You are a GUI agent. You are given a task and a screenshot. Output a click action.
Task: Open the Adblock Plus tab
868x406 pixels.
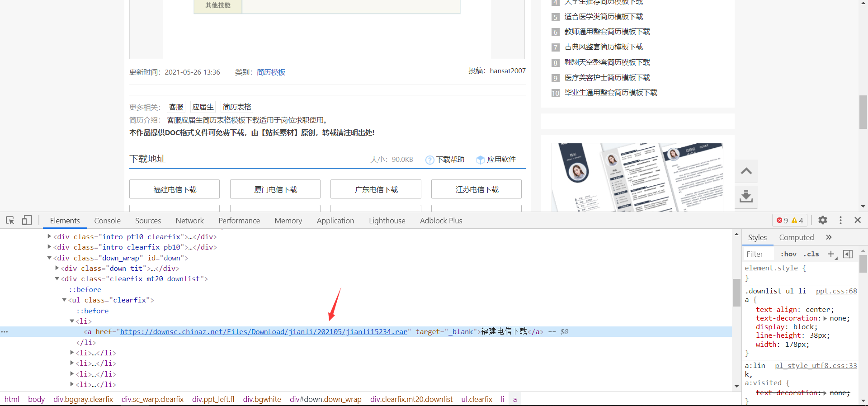pyautogui.click(x=441, y=221)
